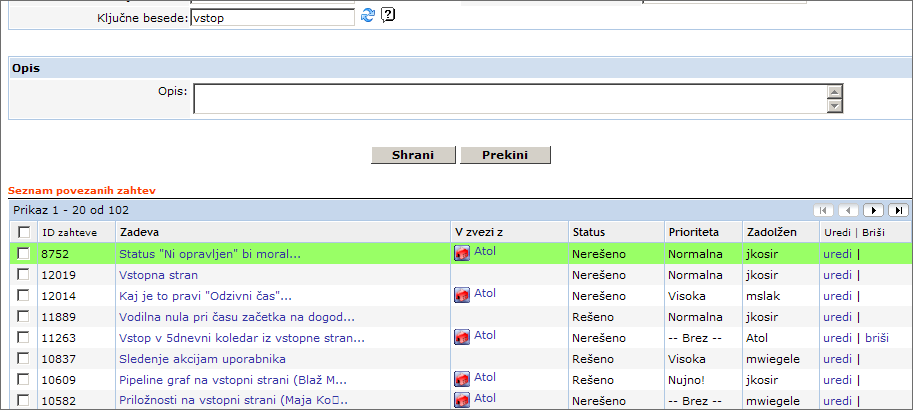The height and width of the screenshot is (410, 913).
Task: Click the Atol icon in row 10609
Action: tap(462, 380)
